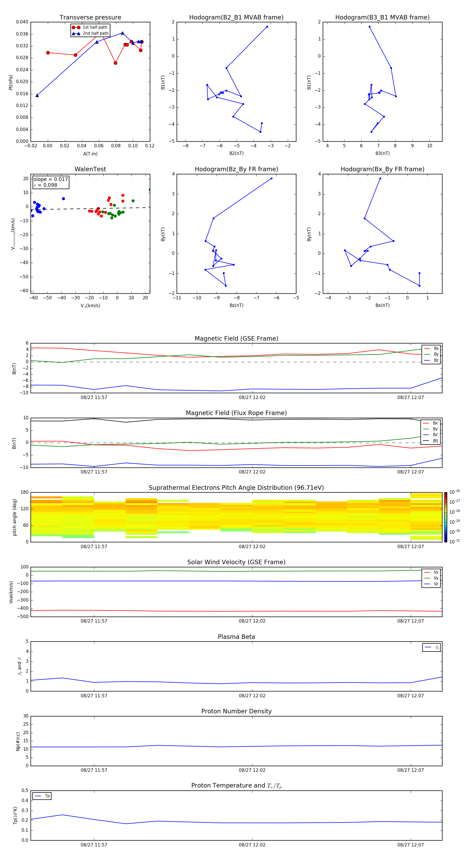Click the 10^-29 colorbar label

(455, 522)
